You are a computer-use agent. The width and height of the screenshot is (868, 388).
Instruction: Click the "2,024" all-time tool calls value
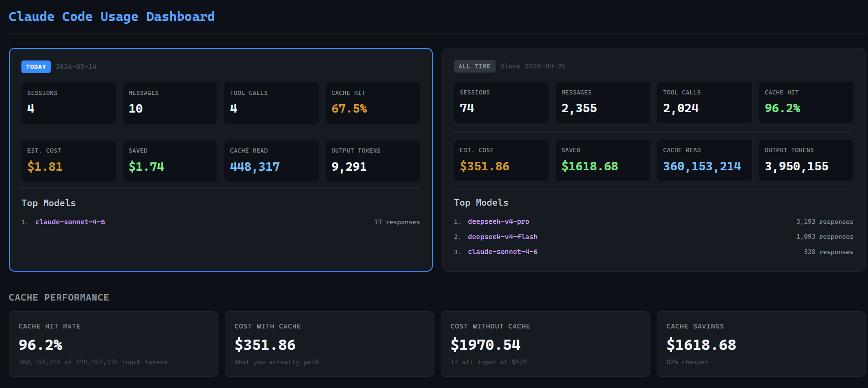pyautogui.click(x=681, y=108)
